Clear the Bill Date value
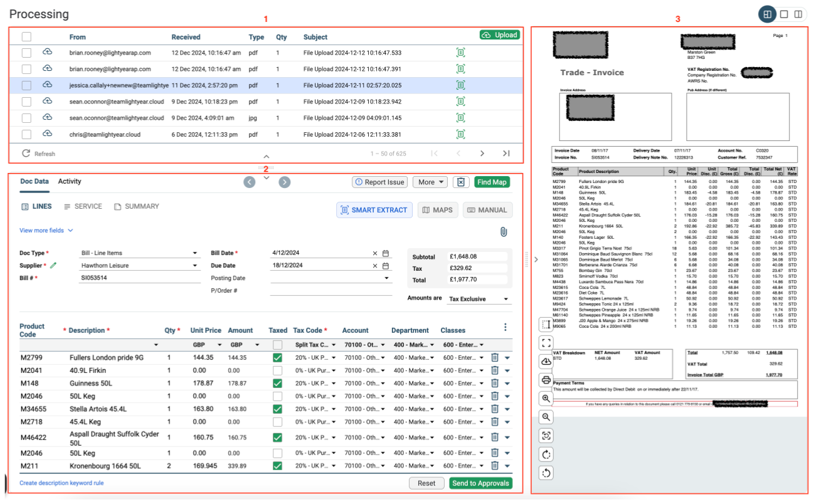The width and height of the screenshot is (814, 504). pos(375,253)
